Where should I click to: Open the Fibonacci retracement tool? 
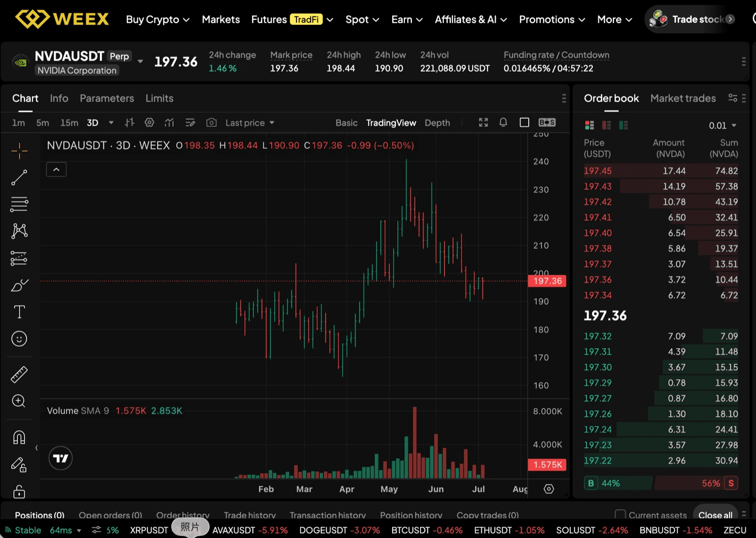(x=19, y=204)
